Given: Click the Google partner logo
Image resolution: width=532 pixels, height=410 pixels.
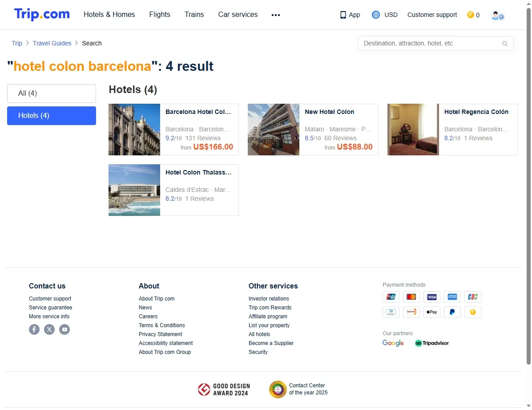Looking at the screenshot, I should coord(393,343).
